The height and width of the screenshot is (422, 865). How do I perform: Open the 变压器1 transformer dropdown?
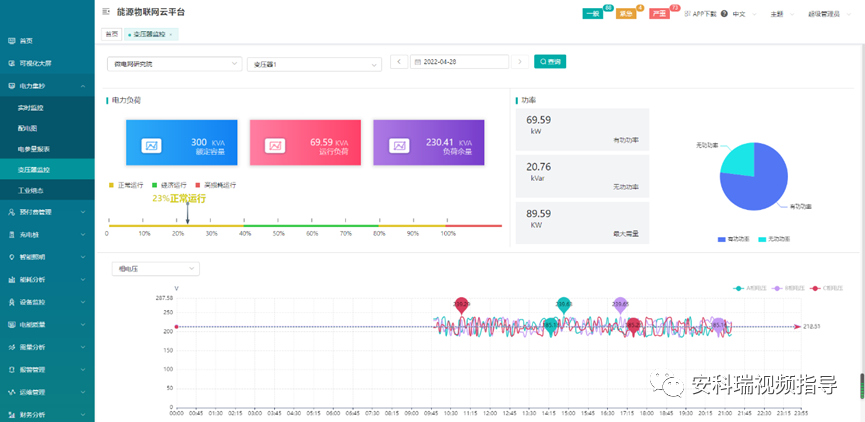[314, 64]
